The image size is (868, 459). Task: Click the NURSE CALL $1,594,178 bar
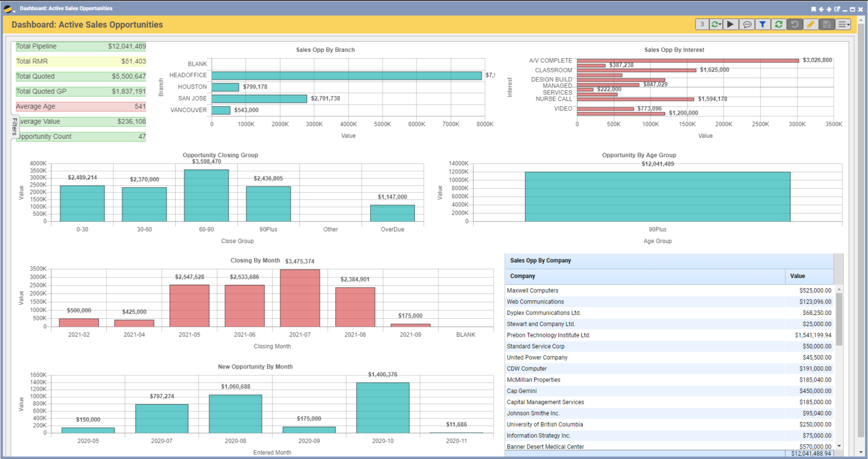(635, 99)
